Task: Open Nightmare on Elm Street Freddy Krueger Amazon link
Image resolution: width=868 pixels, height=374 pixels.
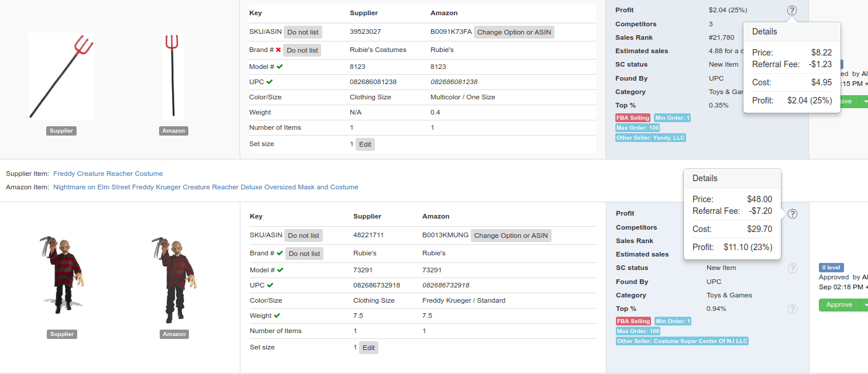Action: pyautogui.click(x=206, y=187)
